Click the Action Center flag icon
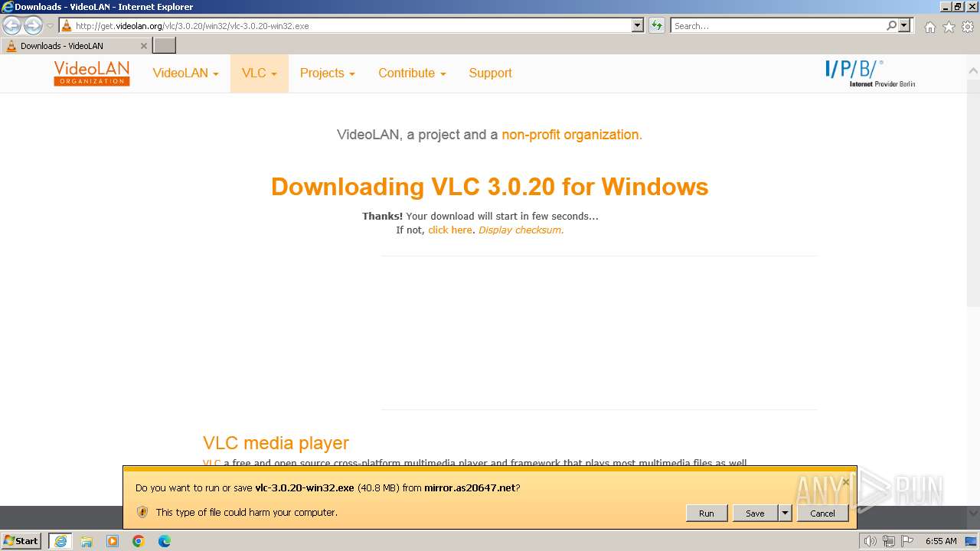This screenshot has width=980, height=551. (x=907, y=541)
